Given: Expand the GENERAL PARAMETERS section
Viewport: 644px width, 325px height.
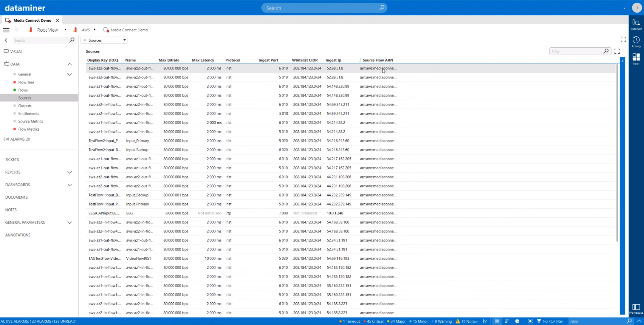Looking at the screenshot, I should click(69, 223).
